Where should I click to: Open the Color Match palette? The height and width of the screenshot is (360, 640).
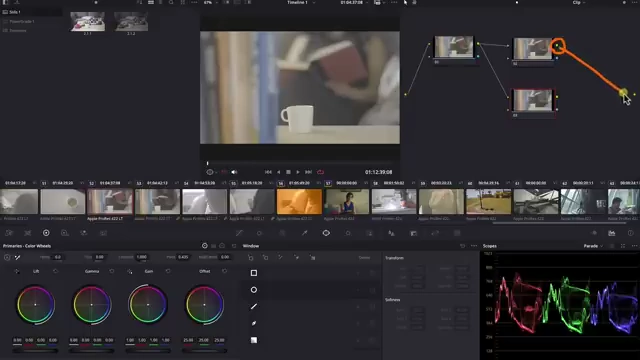pyautogui.click(x=27, y=233)
